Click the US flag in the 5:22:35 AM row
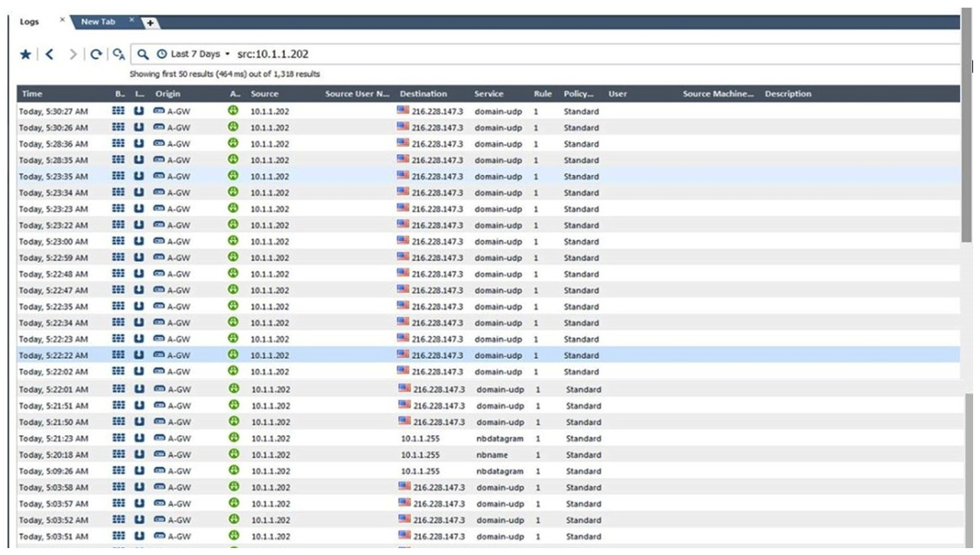The width and height of the screenshot is (980, 555). [x=403, y=305]
